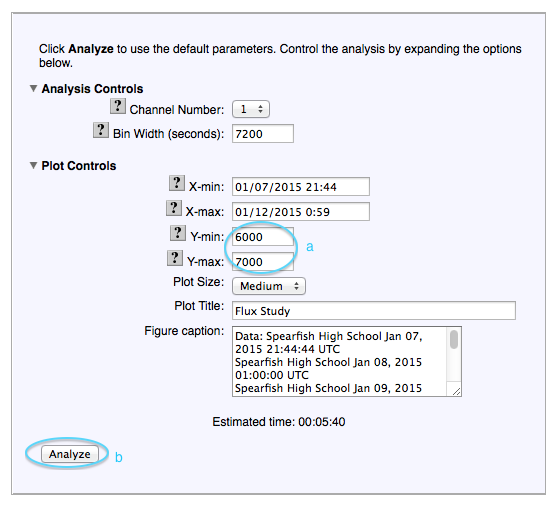Click the X-min date field
The image size is (560, 508).
click(301, 186)
